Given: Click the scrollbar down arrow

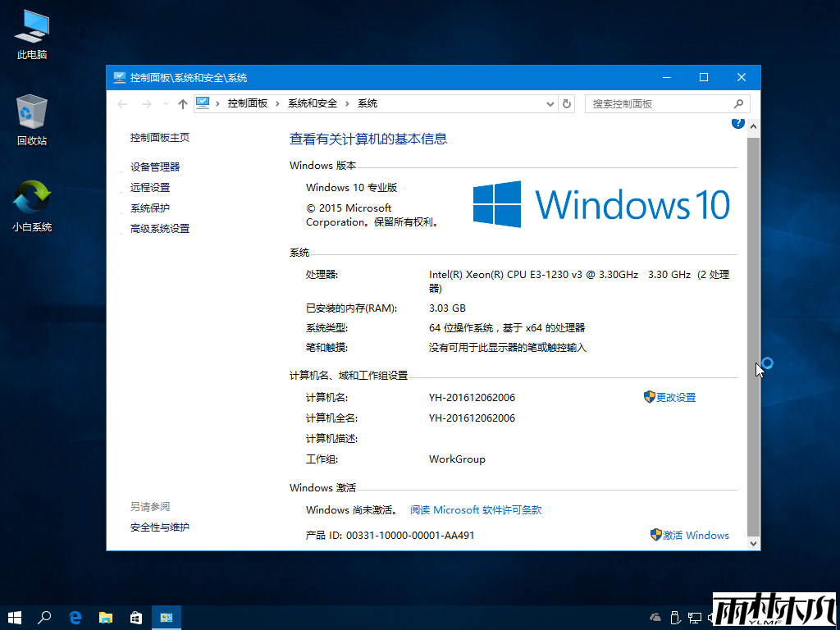Looking at the screenshot, I should coord(753,543).
